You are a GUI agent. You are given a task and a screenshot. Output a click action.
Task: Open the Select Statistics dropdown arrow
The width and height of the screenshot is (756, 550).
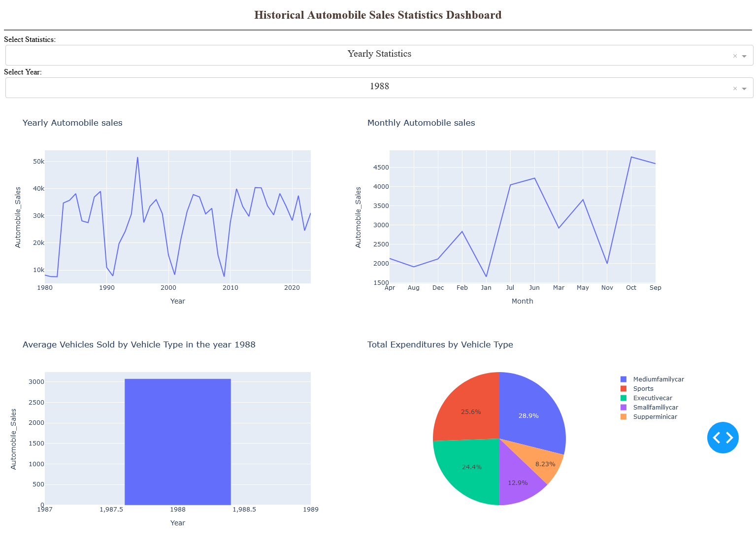point(744,56)
